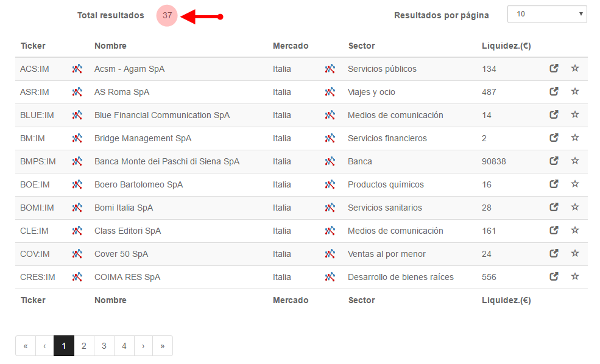
Task: Click the chart icon next to ACS:IM ticker
Action: click(77, 69)
